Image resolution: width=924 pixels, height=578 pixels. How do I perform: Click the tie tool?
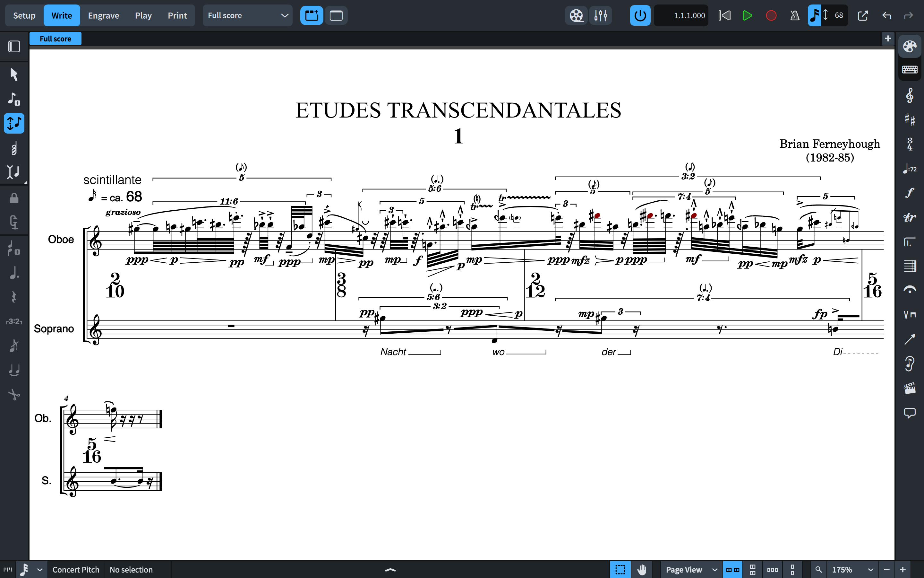pyautogui.click(x=14, y=370)
